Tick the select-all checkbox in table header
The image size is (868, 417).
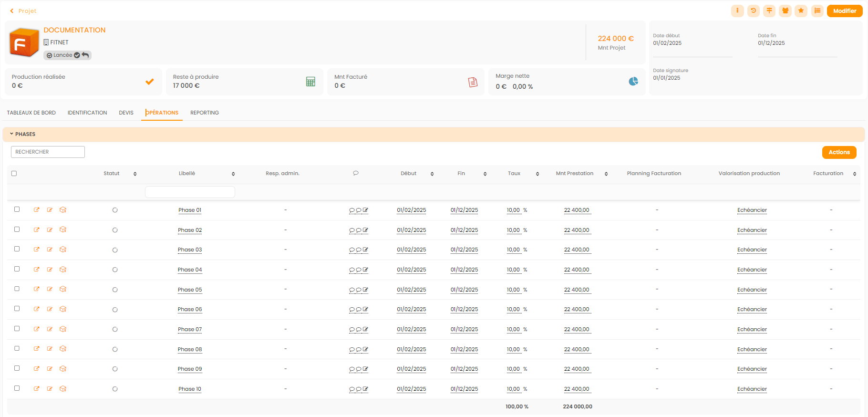tap(14, 174)
